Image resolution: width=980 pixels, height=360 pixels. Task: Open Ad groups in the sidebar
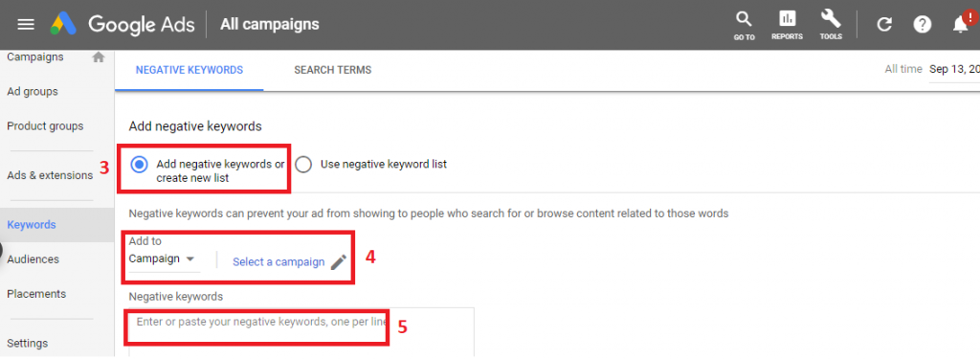click(33, 91)
